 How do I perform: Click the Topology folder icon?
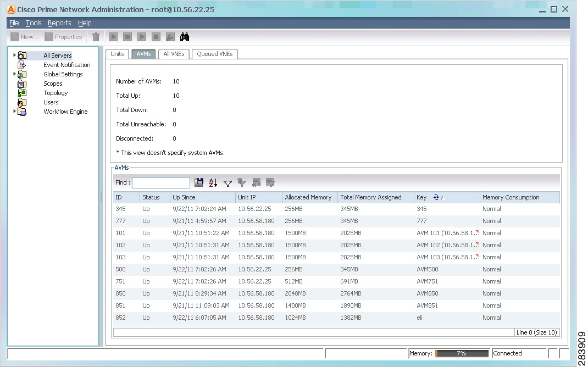22,93
